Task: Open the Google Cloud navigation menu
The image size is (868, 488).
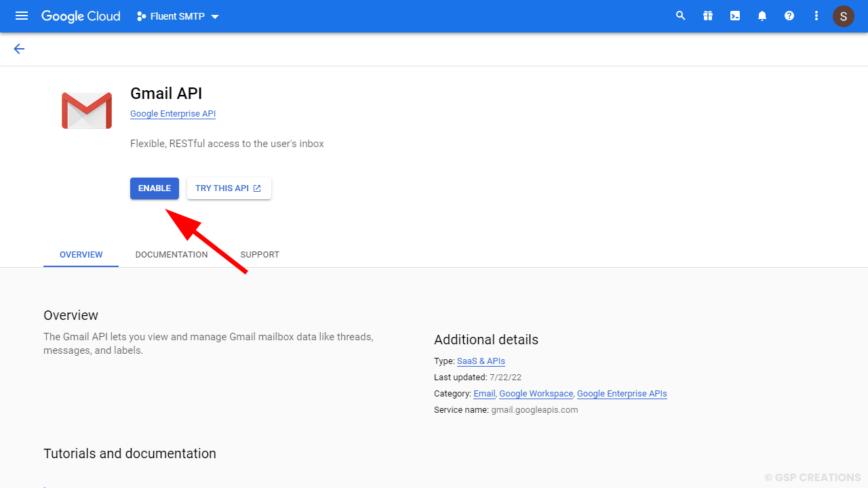Action: (x=21, y=16)
